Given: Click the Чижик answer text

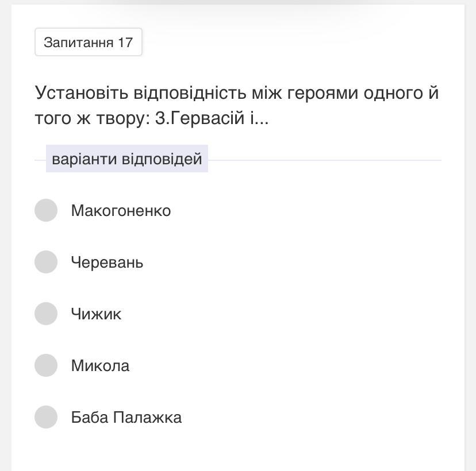Looking at the screenshot, I should coord(96,314).
